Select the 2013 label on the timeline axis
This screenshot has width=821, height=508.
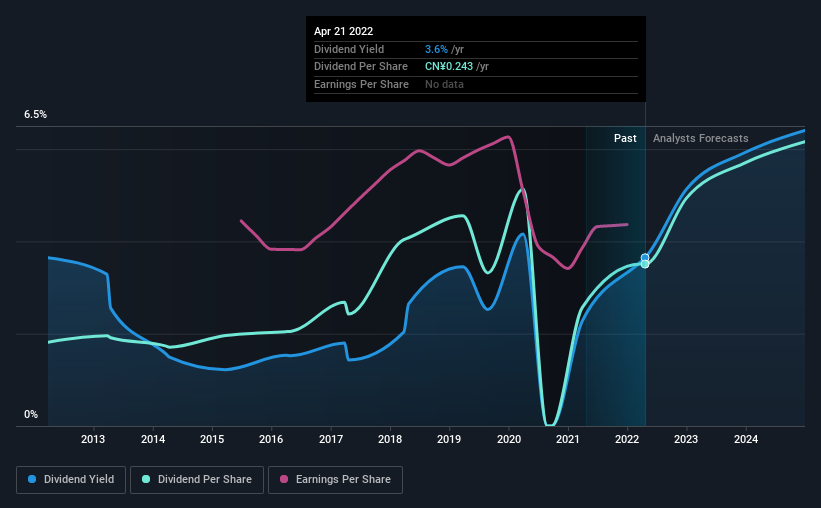[x=93, y=439]
